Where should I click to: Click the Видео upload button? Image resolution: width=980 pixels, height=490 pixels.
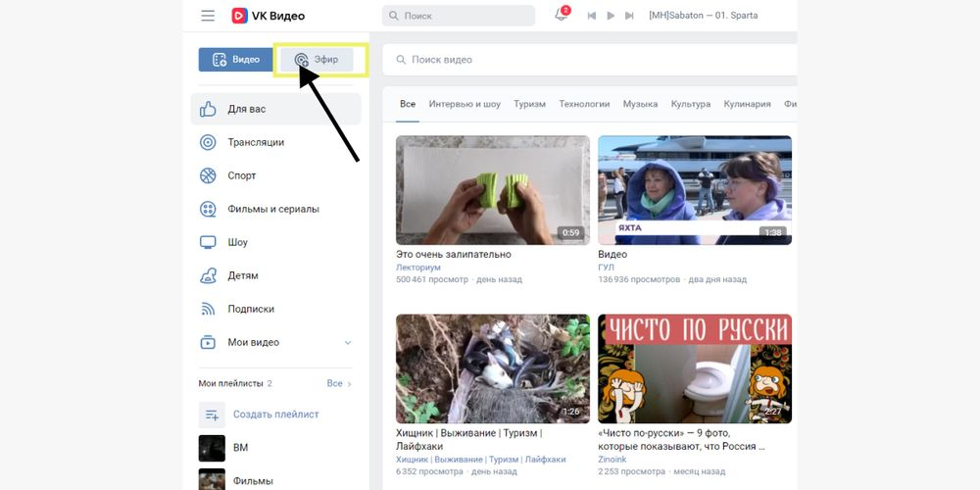click(235, 60)
